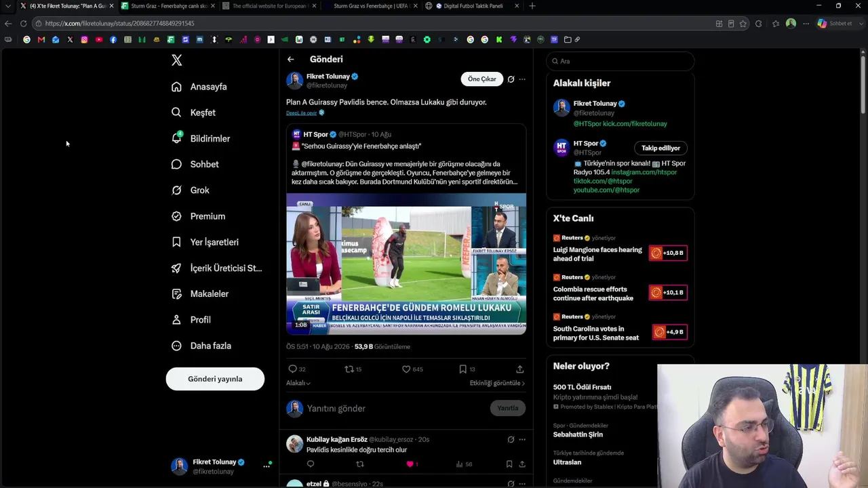Like the post with 645 likes

pos(406,369)
